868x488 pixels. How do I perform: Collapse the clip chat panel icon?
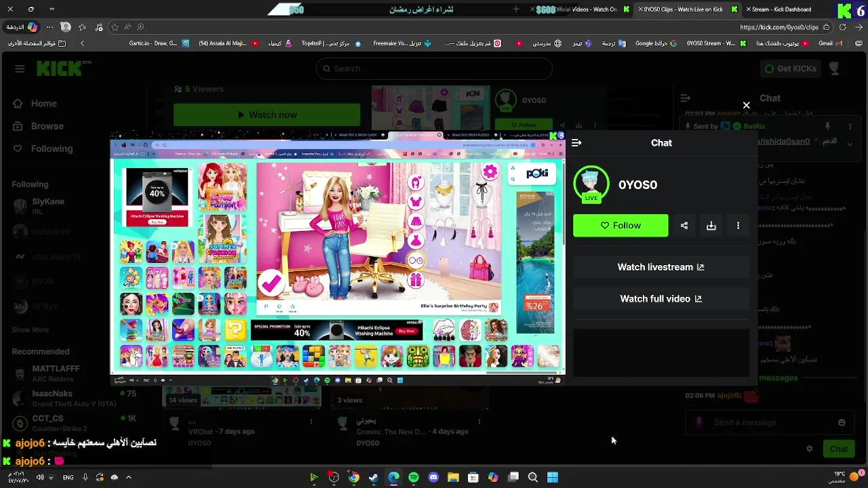576,143
